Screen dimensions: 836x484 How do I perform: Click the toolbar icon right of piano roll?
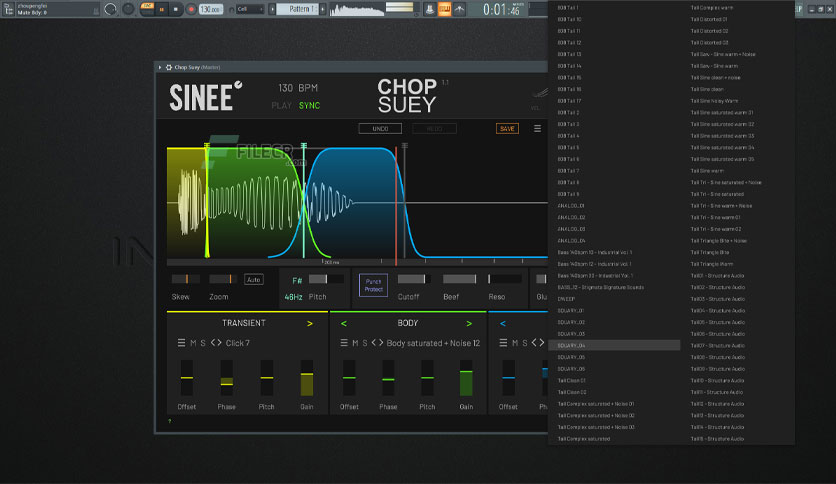pos(459,9)
